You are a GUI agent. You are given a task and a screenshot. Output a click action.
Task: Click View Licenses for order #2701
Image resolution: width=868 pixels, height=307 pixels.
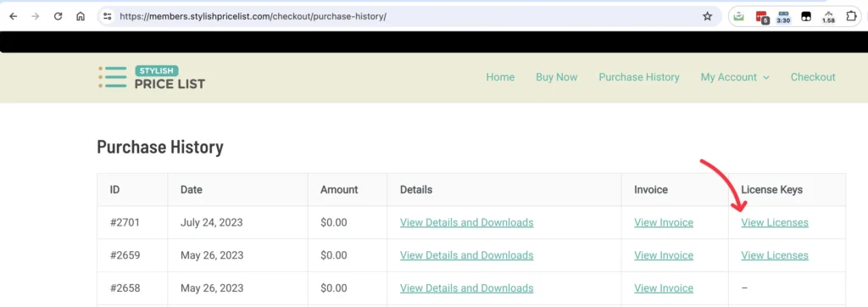775,223
